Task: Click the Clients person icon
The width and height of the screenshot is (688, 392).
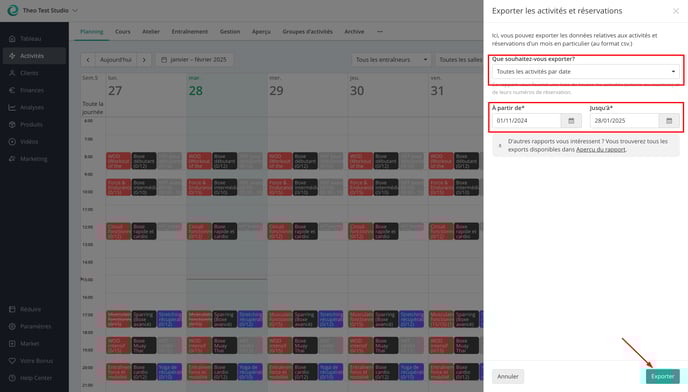Action: [x=12, y=73]
